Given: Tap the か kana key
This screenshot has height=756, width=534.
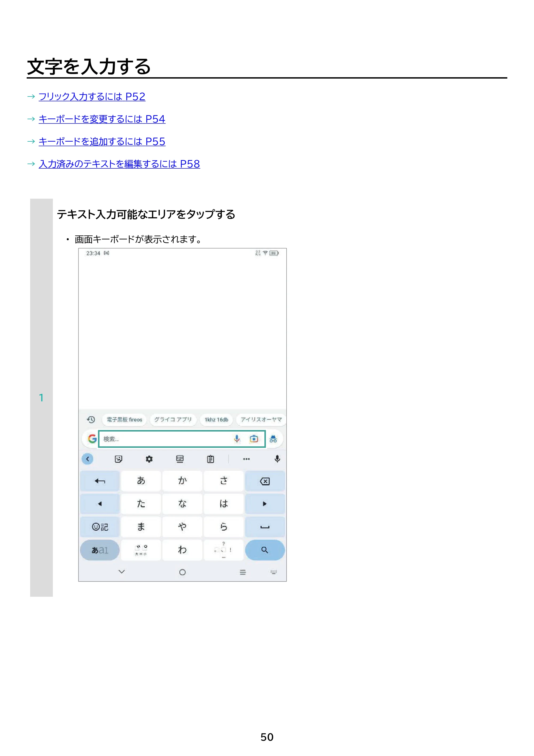Looking at the screenshot, I should [x=182, y=481].
